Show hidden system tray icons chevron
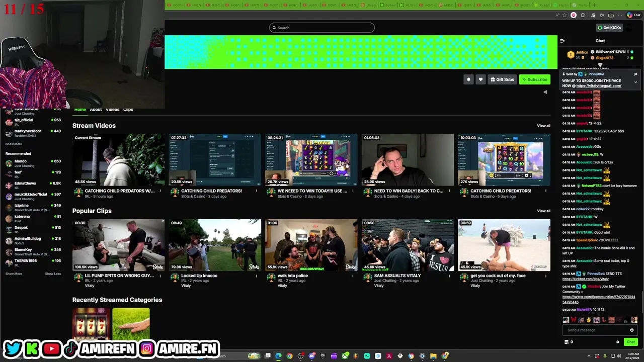This screenshot has height=362, width=644. point(589,356)
